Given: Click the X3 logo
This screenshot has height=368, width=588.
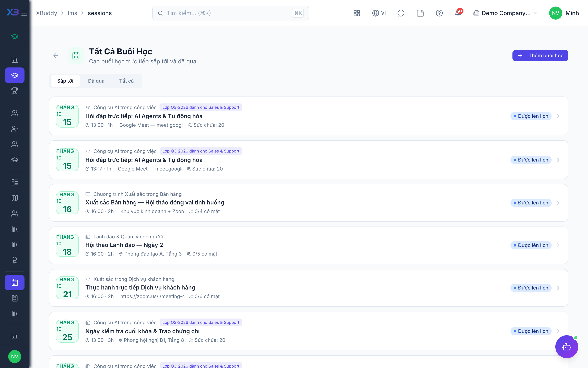Looking at the screenshot, I should 13,12.
